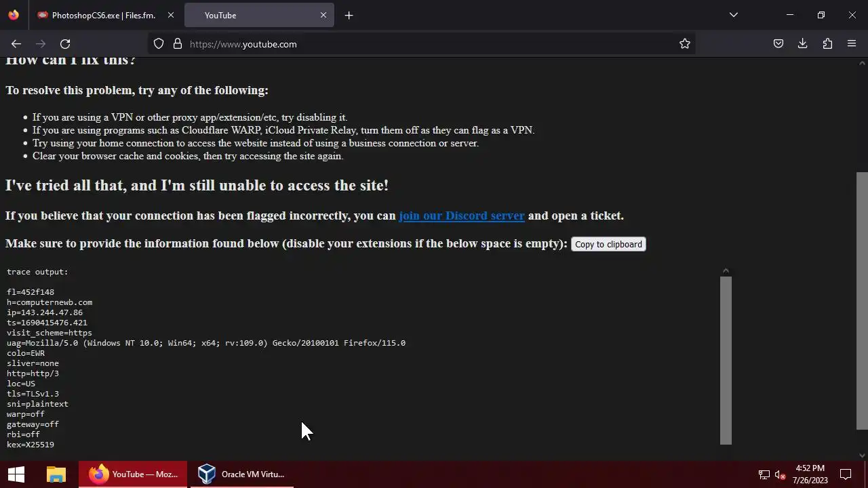Click the page scroll up arrow
The image size is (868, 488).
862,63
